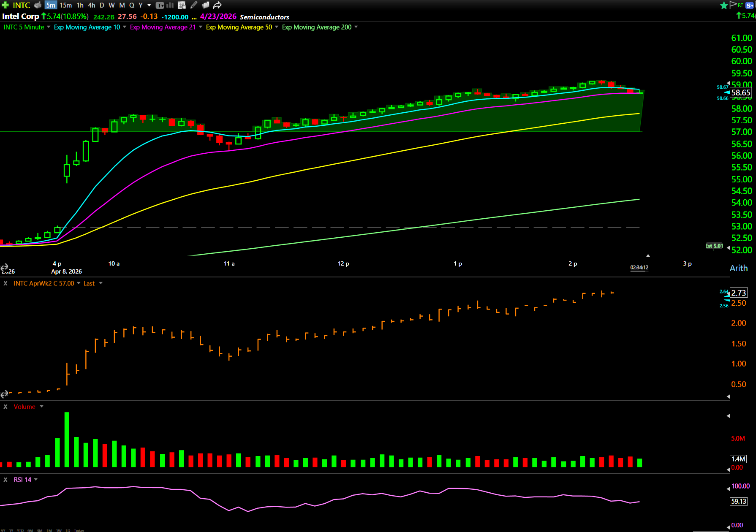The height and width of the screenshot is (532, 756).
Task: Click the pencil drawing tools icon
Action: click(194, 5)
